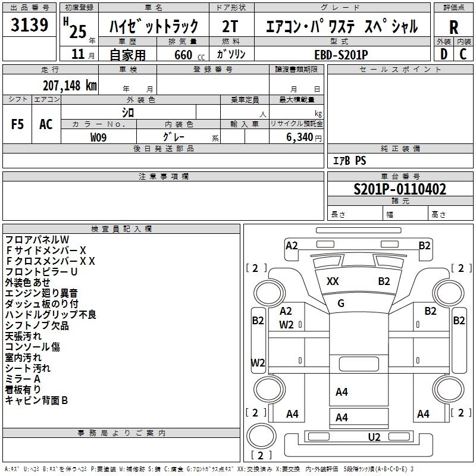
Task: Select the chassis number S201P-0110402
Action: (400, 190)
